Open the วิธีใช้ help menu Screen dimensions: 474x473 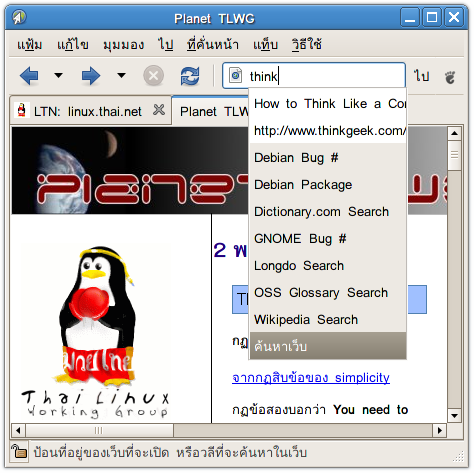click(x=307, y=45)
